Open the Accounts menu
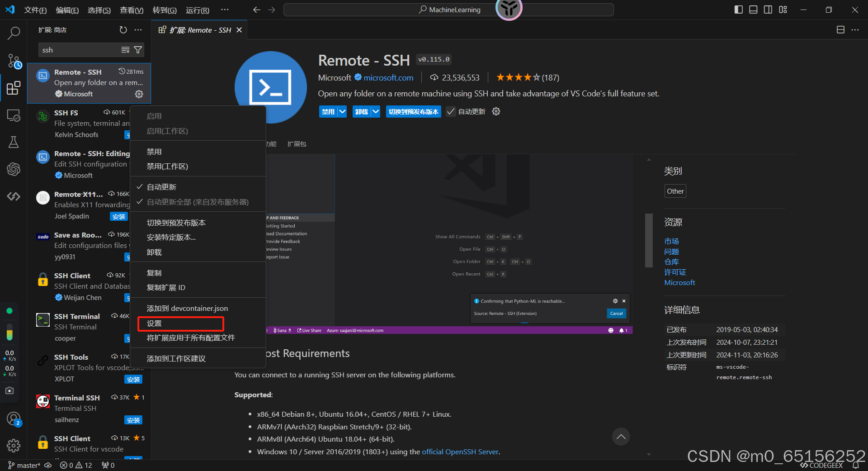This screenshot has width=868, height=471. [x=14, y=419]
